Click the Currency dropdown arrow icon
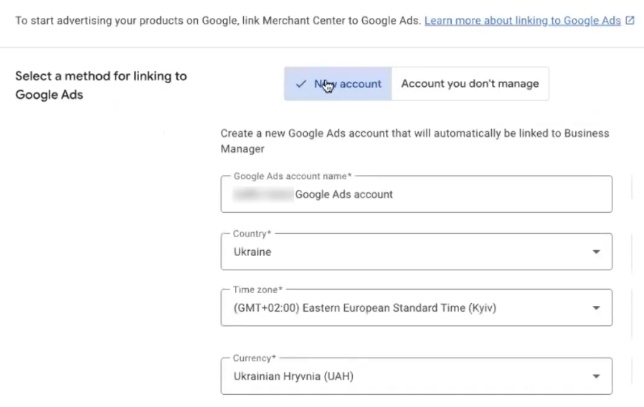 (596, 376)
